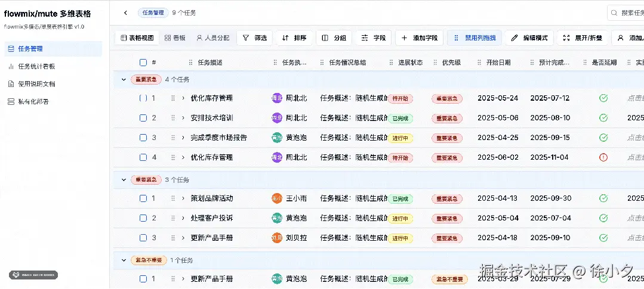644x289 pixels.
Task: Collapse the 3 个任务 group
Action: point(124,179)
